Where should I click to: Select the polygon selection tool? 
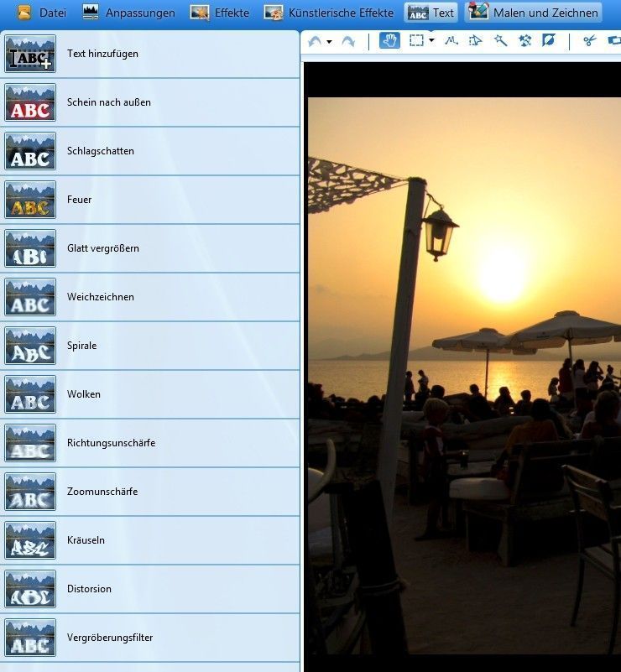pyautogui.click(x=475, y=40)
